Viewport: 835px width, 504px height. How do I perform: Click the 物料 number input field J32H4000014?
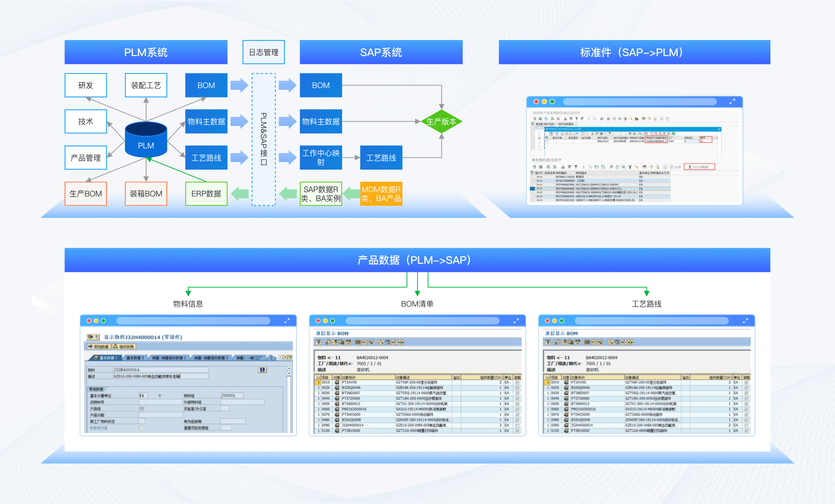point(160,370)
